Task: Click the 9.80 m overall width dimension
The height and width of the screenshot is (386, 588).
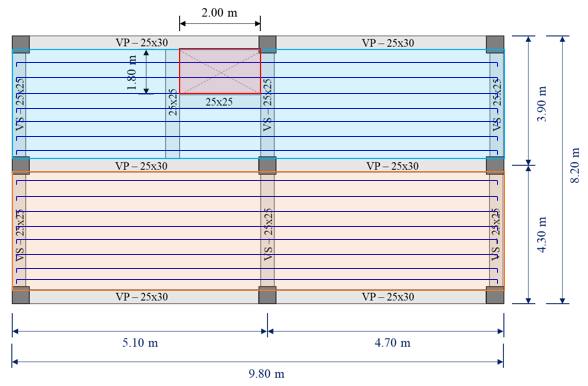Action: (267, 374)
